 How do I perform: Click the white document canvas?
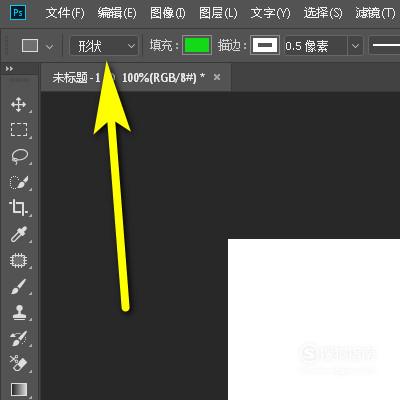pos(314,319)
